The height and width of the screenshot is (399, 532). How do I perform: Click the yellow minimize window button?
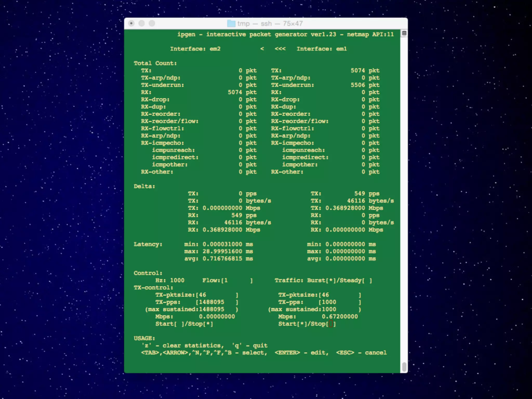[x=142, y=24]
